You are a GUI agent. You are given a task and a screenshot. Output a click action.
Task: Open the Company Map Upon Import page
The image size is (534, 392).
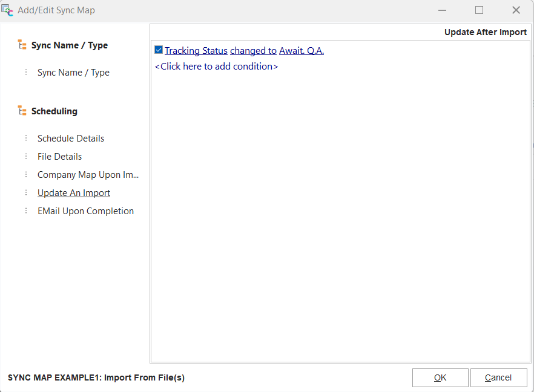tap(88, 175)
